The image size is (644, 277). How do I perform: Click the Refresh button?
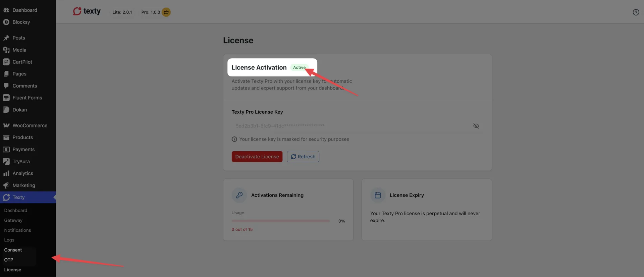(303, 157)
